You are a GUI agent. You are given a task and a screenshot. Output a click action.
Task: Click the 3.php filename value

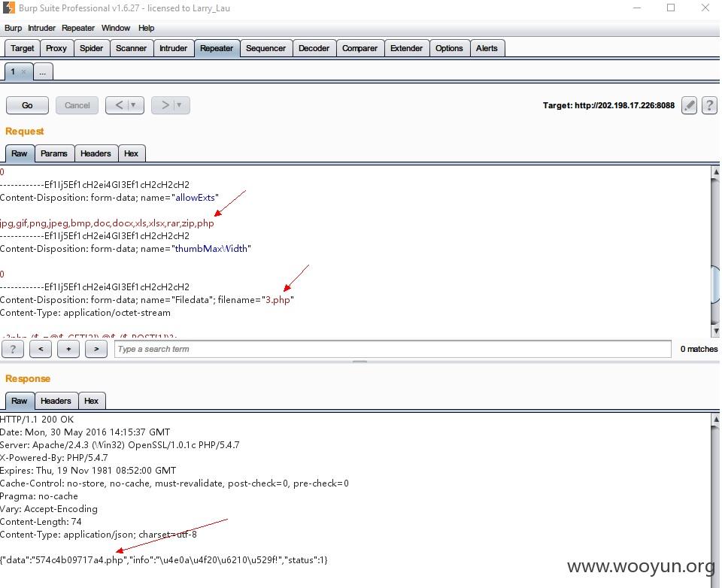pyautogui.click(x=278, y=300)
